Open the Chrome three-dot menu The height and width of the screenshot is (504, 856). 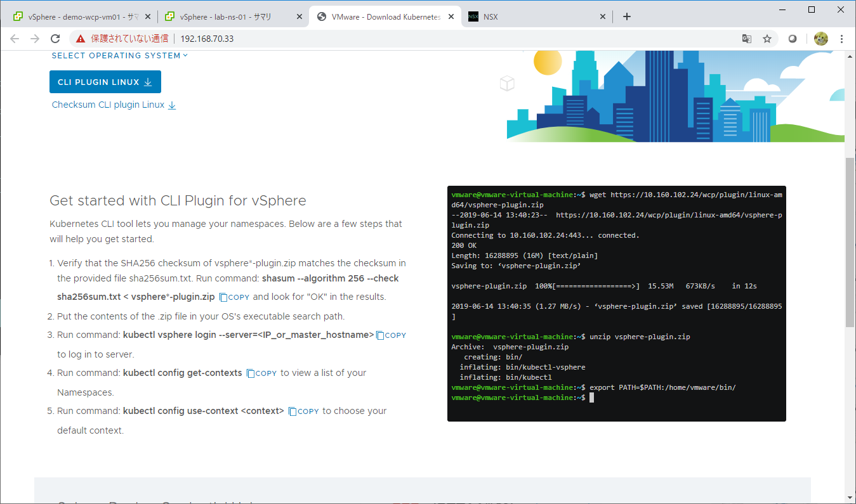(842, 39)
